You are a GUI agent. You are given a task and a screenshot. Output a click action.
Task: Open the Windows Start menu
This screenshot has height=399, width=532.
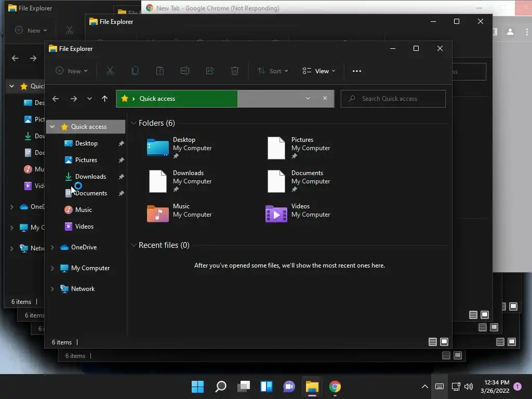point(197,387)
